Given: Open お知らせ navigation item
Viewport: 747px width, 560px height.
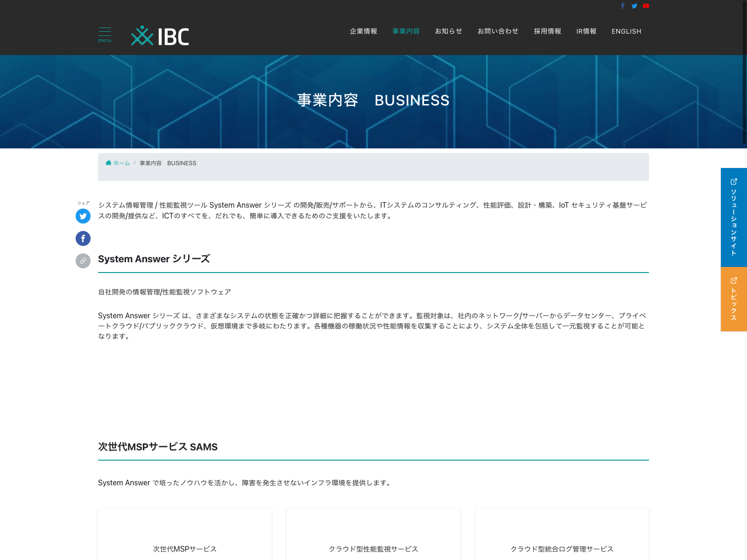Looking at the screenshot, I should (448, 31).
